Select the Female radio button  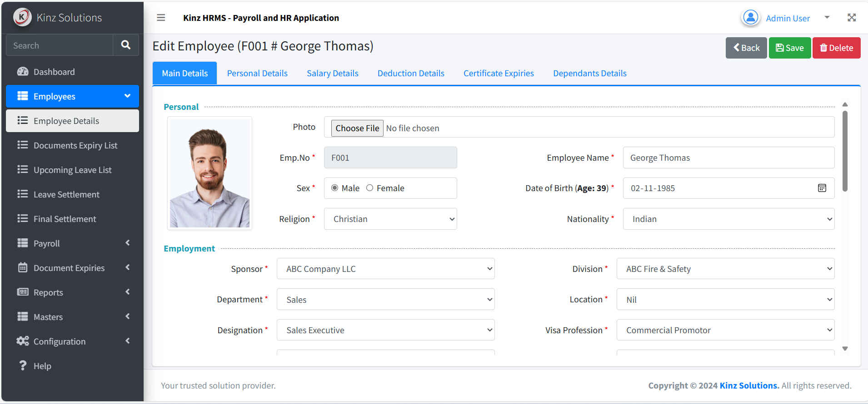point(370,188)
